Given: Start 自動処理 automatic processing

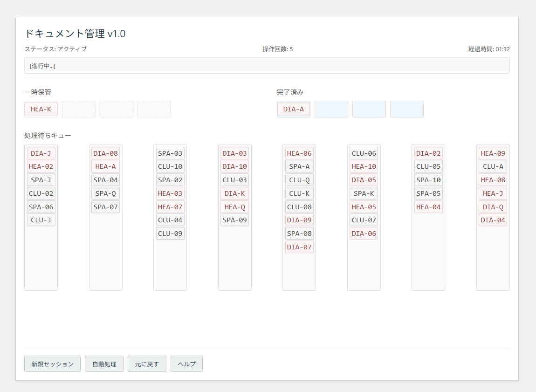Looking at the screenshot, I should tap(103, 364).
